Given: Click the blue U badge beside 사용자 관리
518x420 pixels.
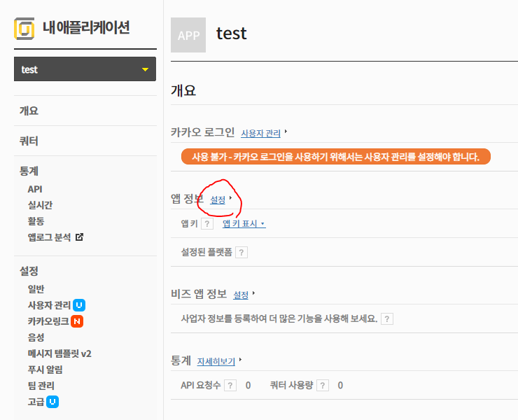Looking at the screenshot, I should (x=79, y=305).
